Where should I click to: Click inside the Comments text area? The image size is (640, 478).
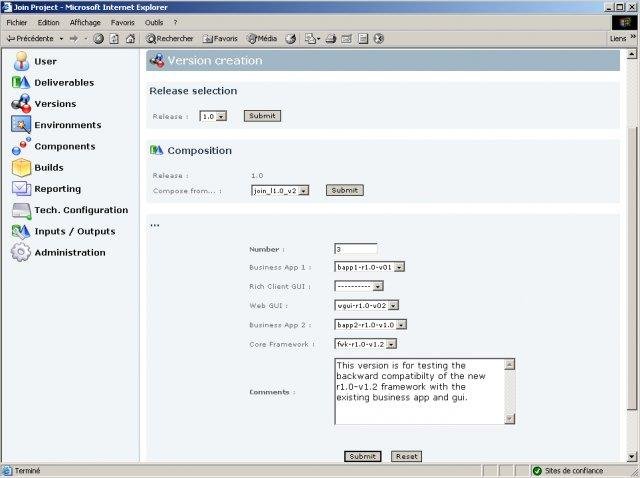(420, 391)
